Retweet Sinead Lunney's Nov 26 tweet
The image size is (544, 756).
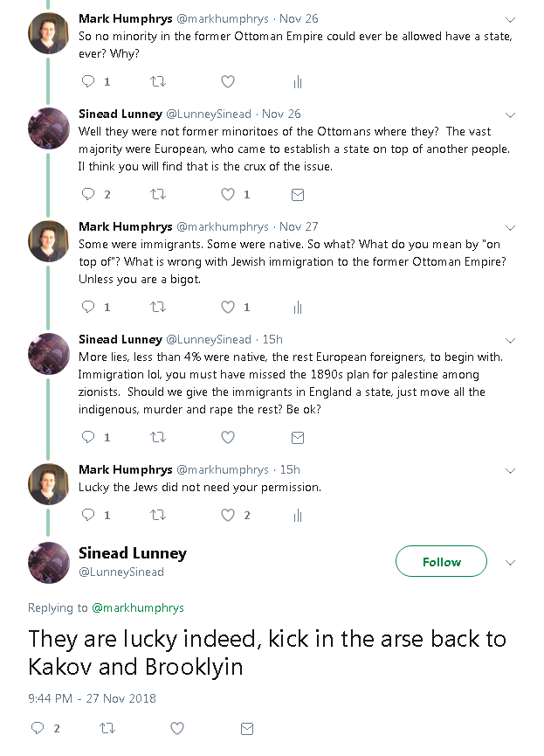pyautogui.click(x=158, y=194)
